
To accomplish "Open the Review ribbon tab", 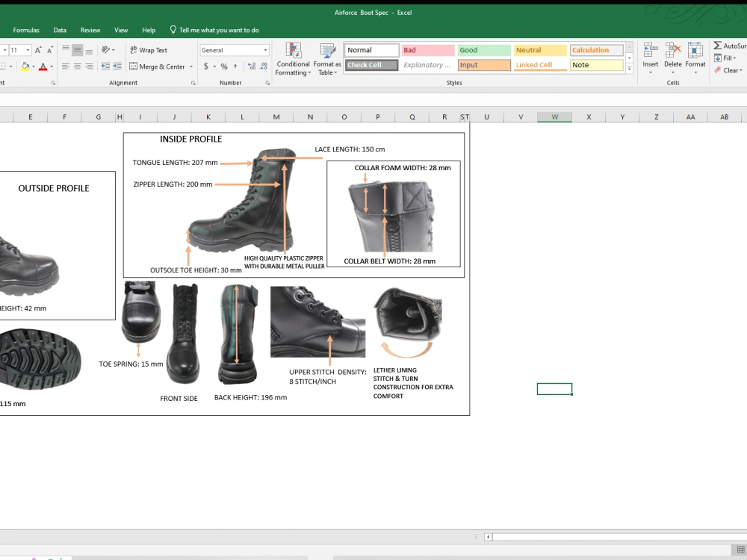I will point(90,30).
